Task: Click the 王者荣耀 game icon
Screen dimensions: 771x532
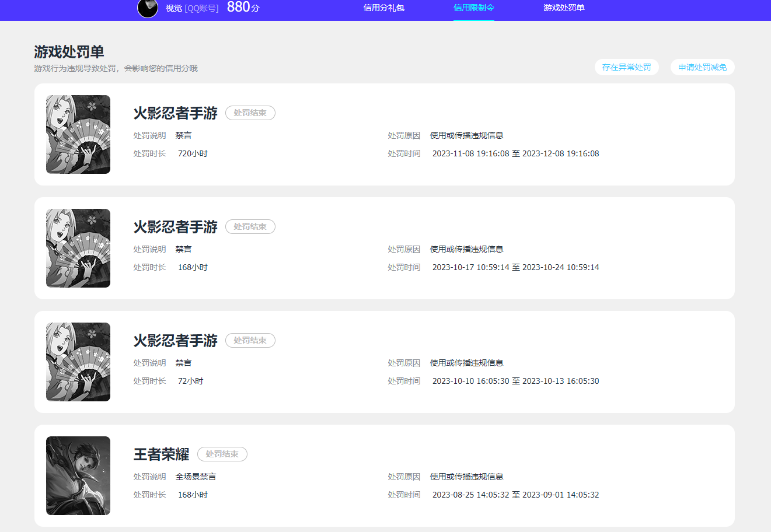Action: point(78,475)
